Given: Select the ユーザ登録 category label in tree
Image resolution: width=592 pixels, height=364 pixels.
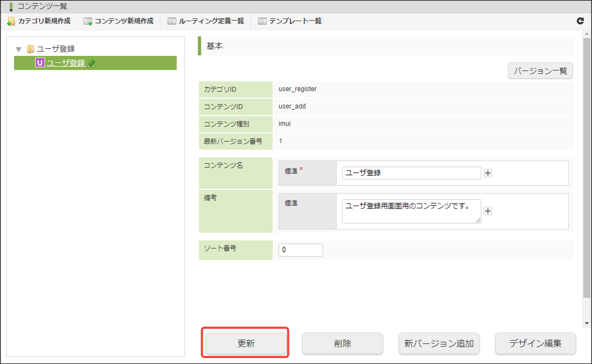Looking at the screenshot, I should click(x=56, y=49).
